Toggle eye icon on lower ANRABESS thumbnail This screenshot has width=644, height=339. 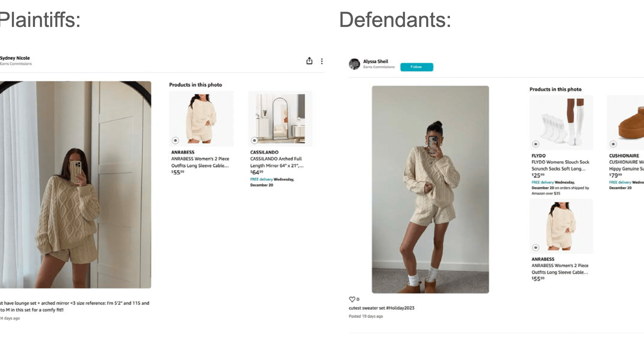click(536, 248)
